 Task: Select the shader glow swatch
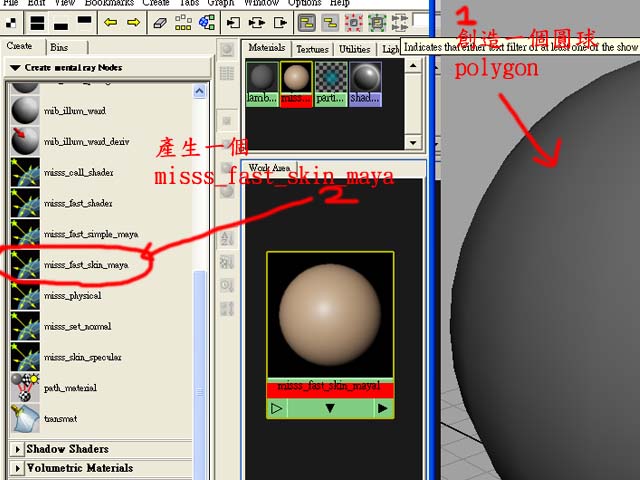pyautogui.click(x=365, y=84)
